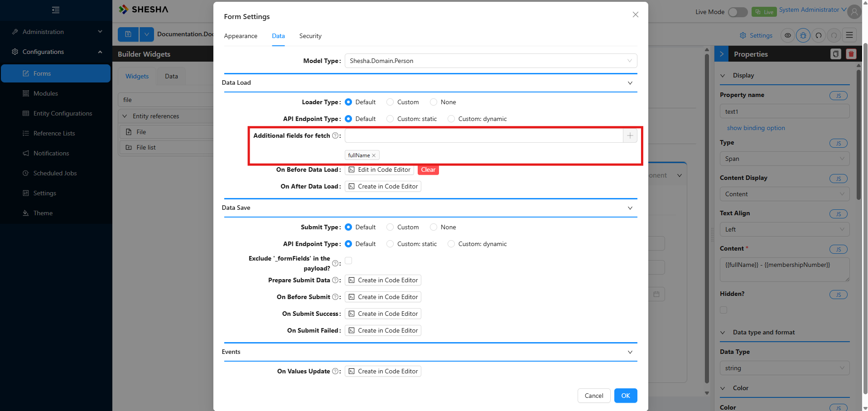Select None Loader Type radio
The width and height of the screenshot is (868, 411).
tap(434, 102)
